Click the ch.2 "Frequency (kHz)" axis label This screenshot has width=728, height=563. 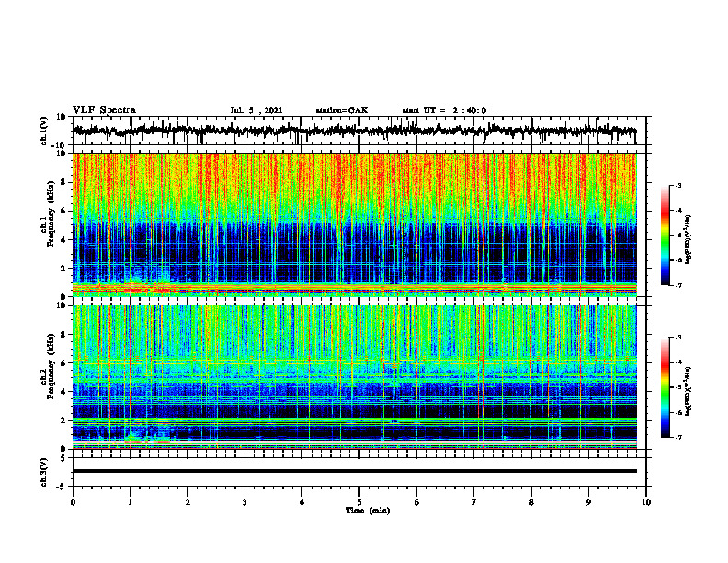[x=51, y=366]
